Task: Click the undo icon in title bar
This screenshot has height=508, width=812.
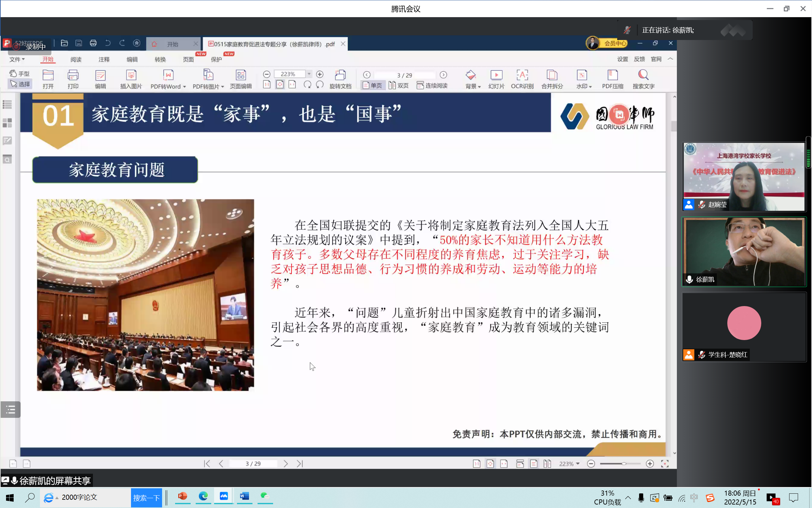Action: coord(108,43)
